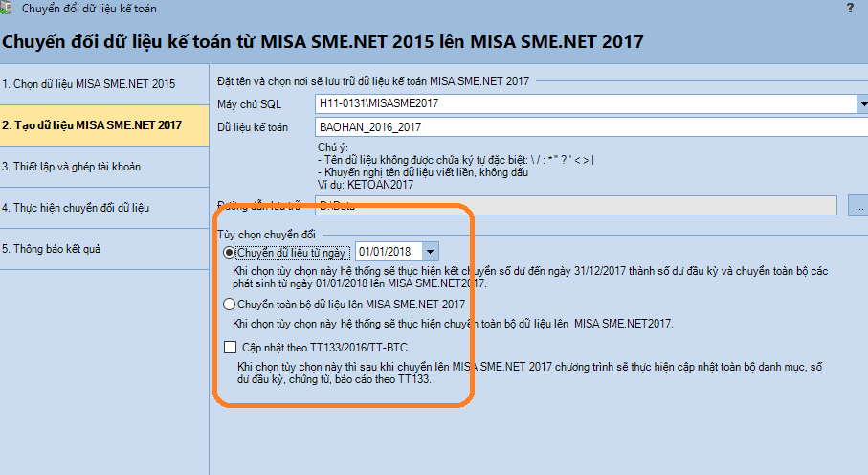Click the description under Chuyển toàn bộ dữ liệu option

tap(453, 324)
